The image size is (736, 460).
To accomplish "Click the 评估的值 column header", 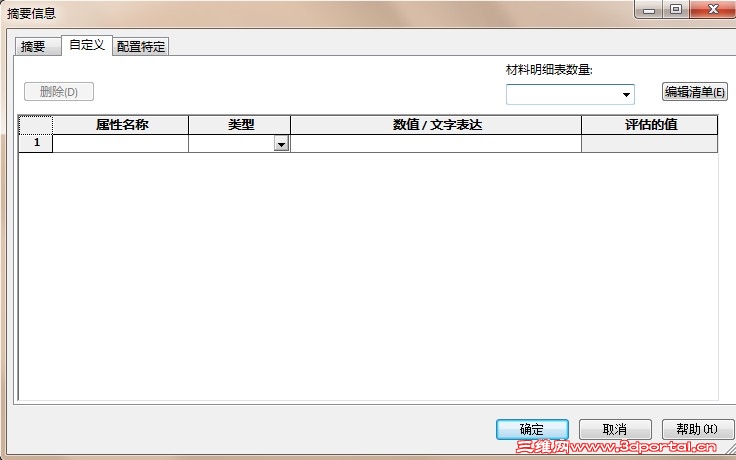I will [649, 125].
